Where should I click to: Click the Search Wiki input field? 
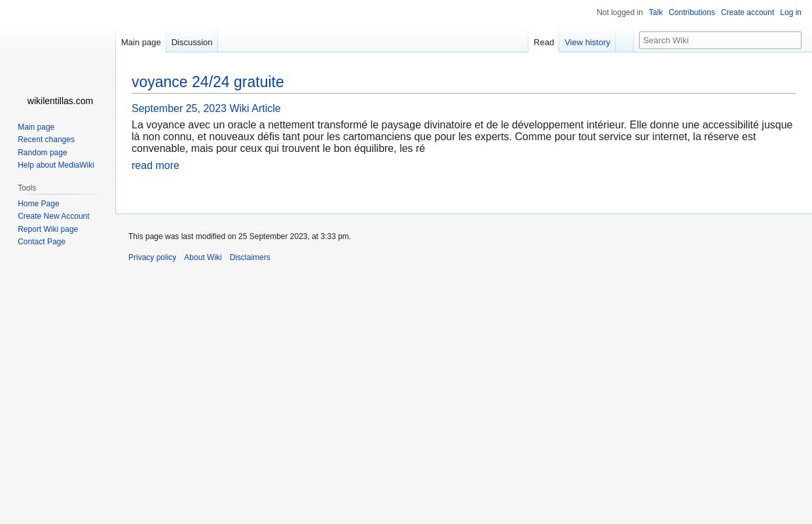(720, 40)
